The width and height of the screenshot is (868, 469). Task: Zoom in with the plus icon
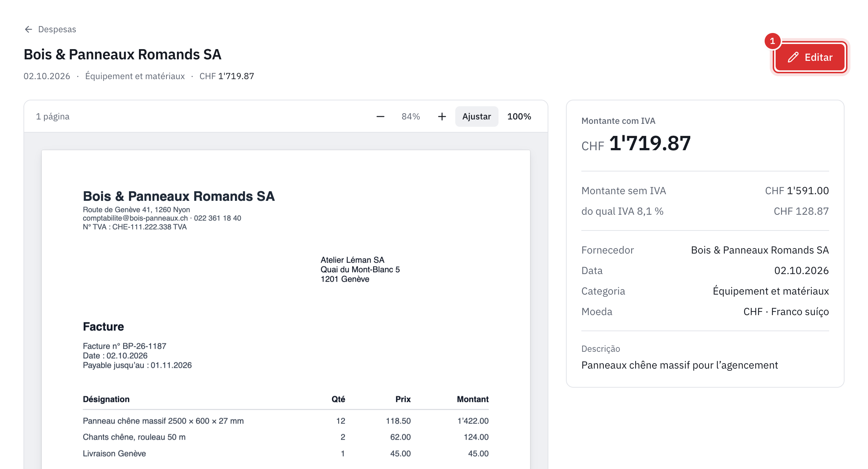442,117
